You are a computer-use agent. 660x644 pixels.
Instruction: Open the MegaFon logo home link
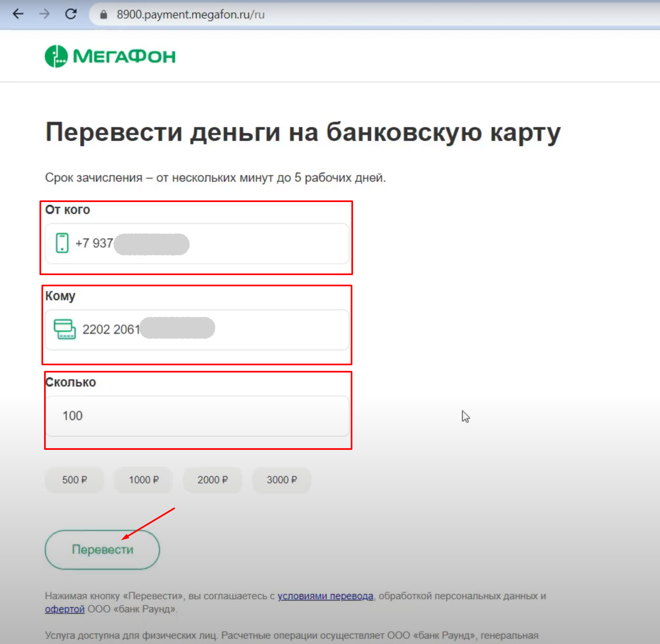pyautogui.click(x=110, y=56)
